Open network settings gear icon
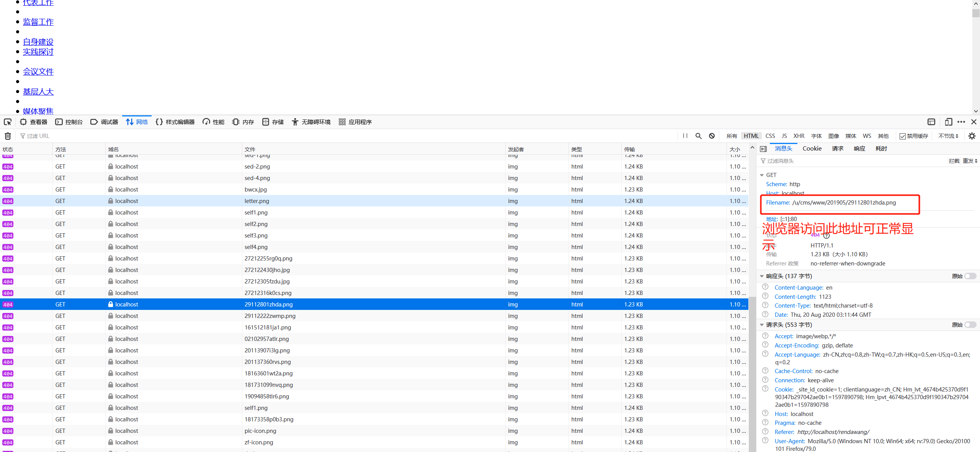This screenshot has height=452, width=980. [972, 136]
